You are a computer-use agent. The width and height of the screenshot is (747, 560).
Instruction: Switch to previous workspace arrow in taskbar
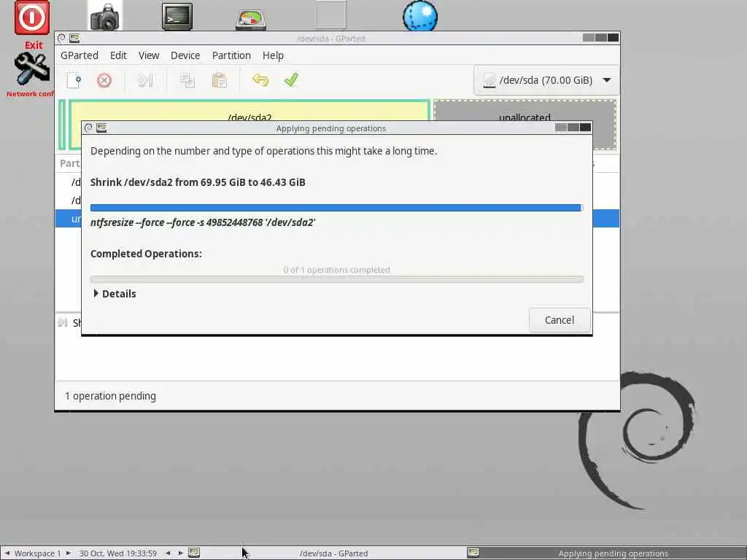[7, 553]
